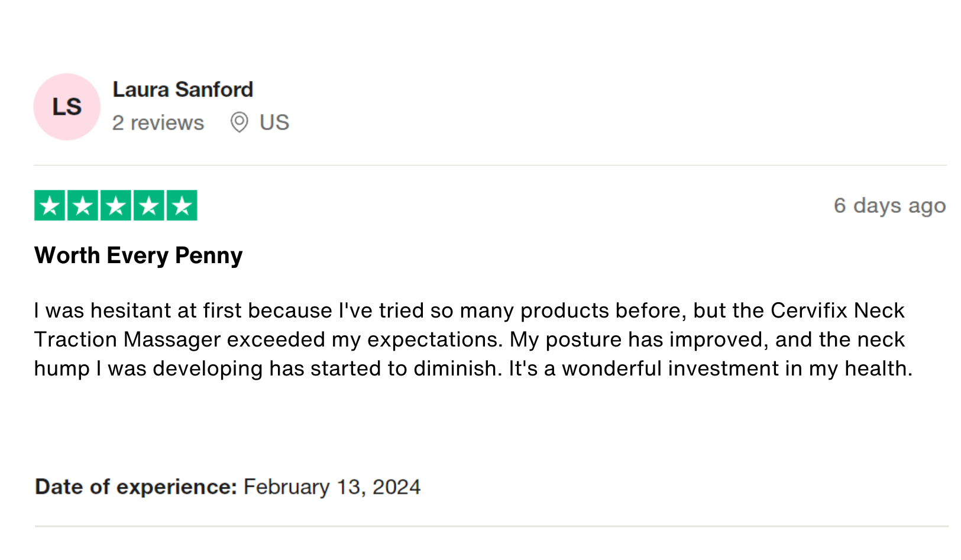Click the pink LS profile avatar
The image size is (961, 560).
[x=67, y=107]
